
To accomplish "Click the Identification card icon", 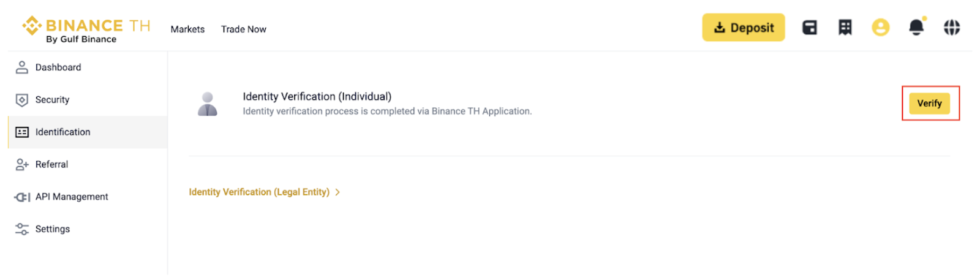I will pos(22,132).
